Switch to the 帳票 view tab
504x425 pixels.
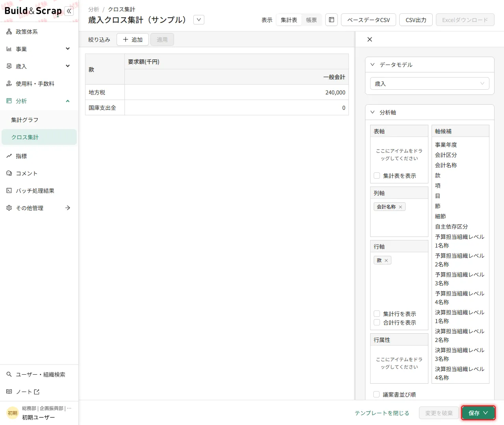(x=311, y=20)
